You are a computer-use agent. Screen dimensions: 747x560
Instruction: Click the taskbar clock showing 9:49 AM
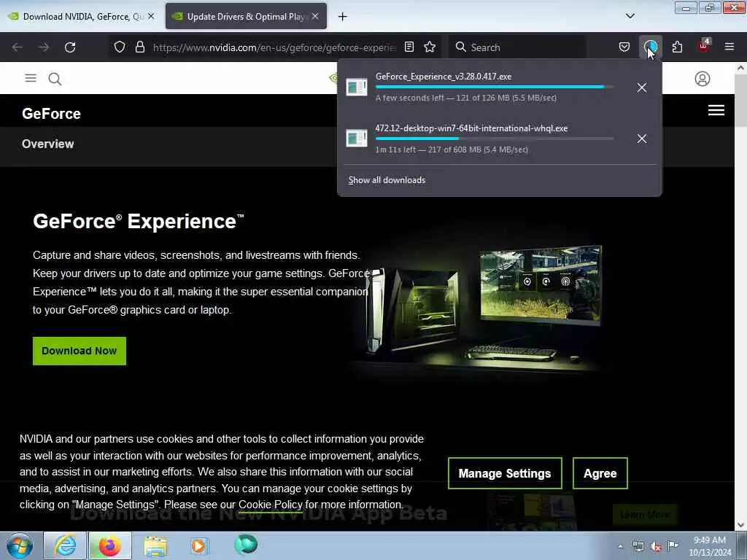(710, 545)
